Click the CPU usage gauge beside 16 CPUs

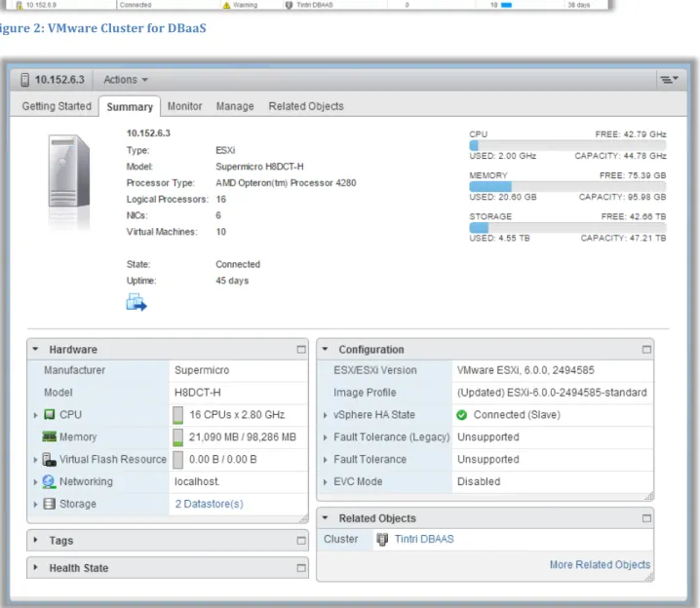(177, 415)
